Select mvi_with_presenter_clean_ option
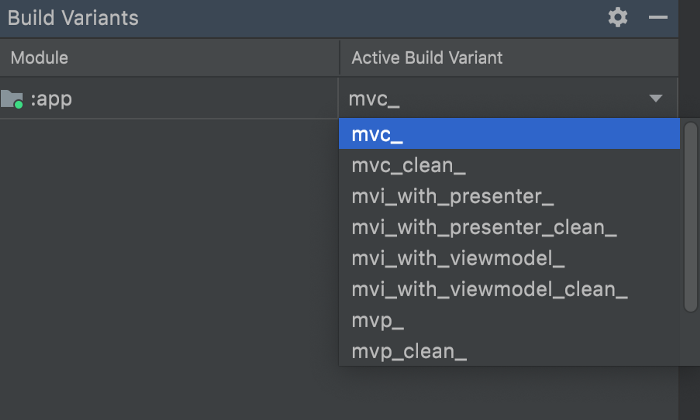Image resolution: width=700 pixels, height=420 pixels. 484,228
